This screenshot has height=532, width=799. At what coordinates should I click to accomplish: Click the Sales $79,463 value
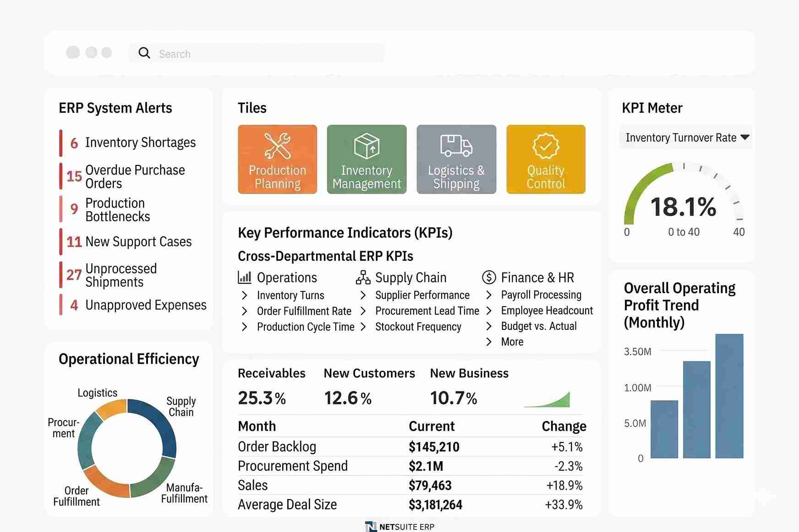[430, 485]
